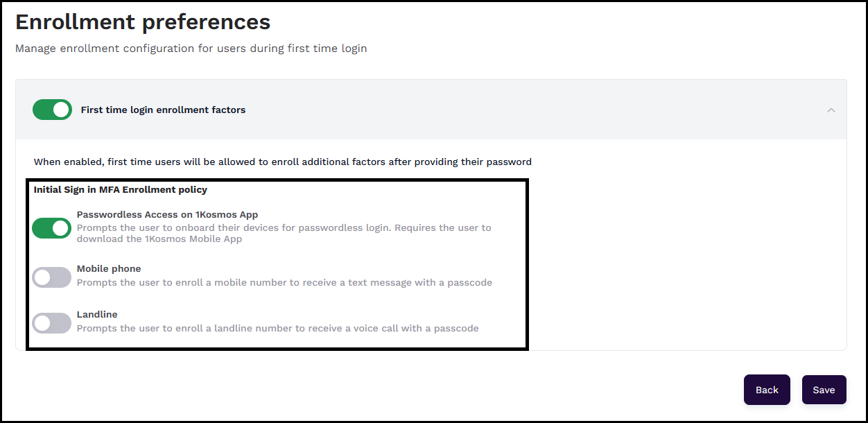Click the Manage enrollment configuration subtitle
This screenshot has height=423, width=868.
191,49
